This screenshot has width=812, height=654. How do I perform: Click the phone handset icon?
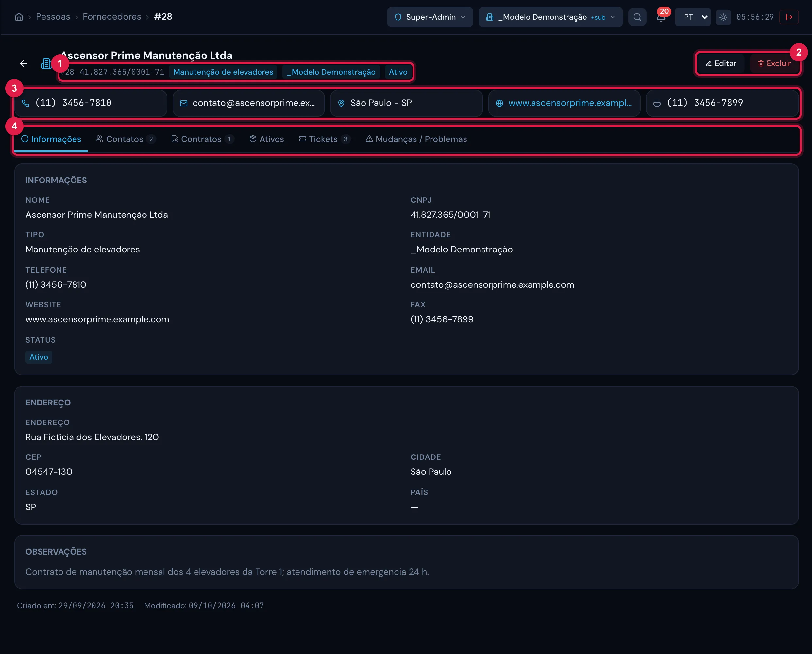[25, 103]
